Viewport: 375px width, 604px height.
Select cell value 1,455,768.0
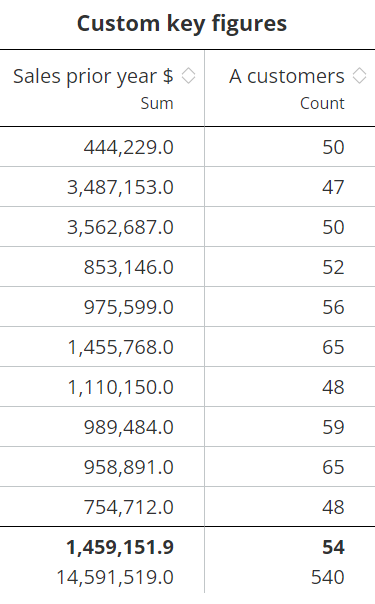click(x=121, y=347)
